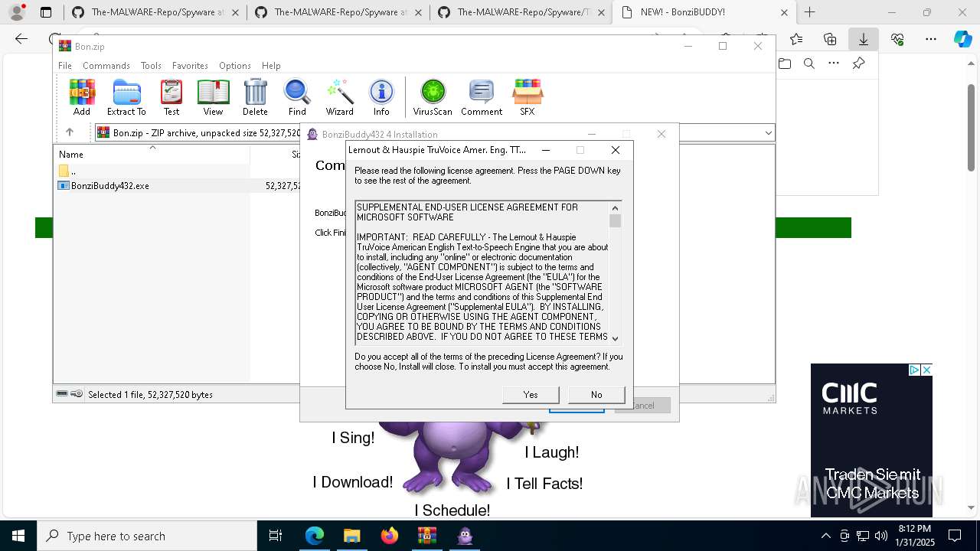Click the Windows search box
980x551 pixels.
(147, 536)
